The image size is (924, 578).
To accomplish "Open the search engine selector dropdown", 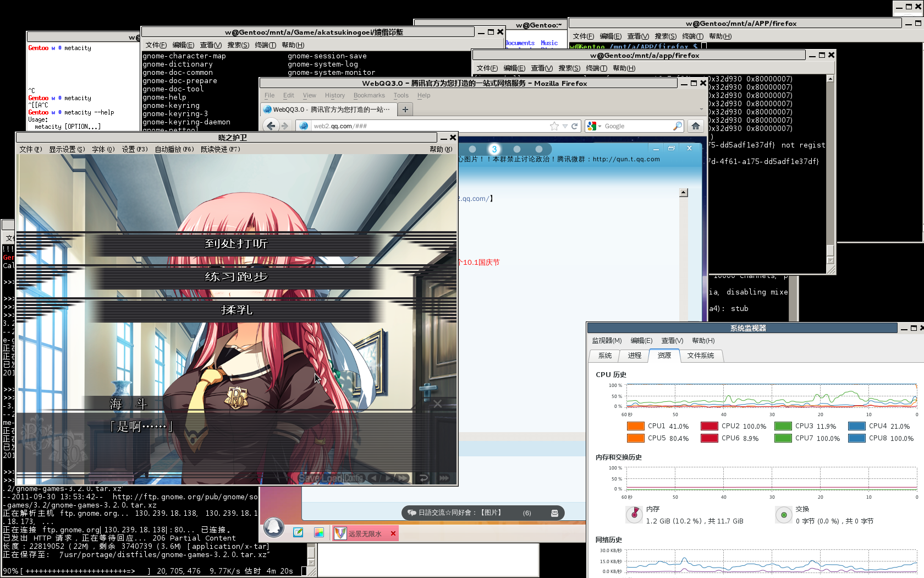I will [594, 126].
